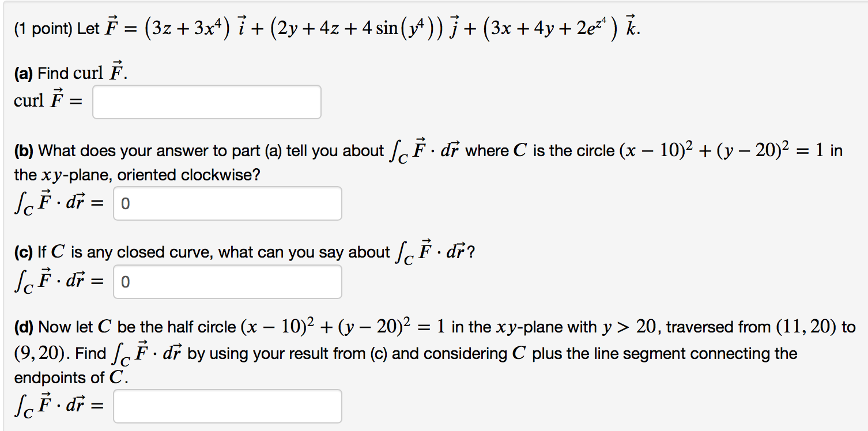Click the empty part (d) answer box
Screen dimensions: 868x431
pyautogui.click(x=228, y=406)
